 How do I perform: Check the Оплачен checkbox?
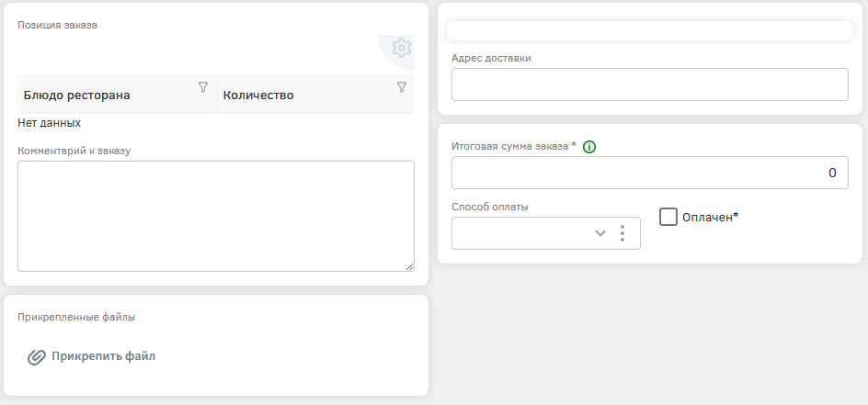[668, 217]
